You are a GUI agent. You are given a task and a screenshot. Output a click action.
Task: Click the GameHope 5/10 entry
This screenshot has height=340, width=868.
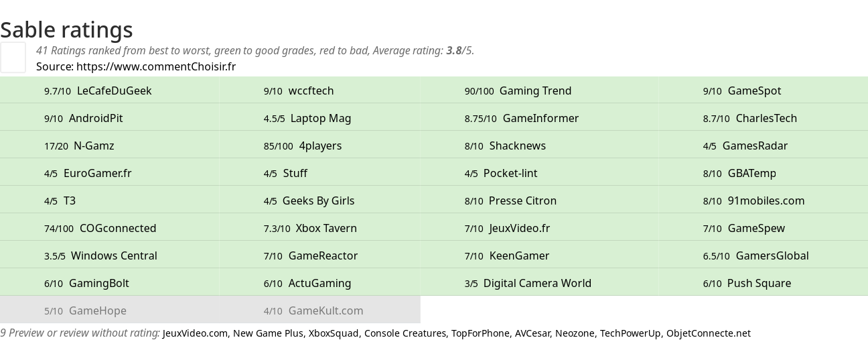pyautogui.click(x=85, y=310)
